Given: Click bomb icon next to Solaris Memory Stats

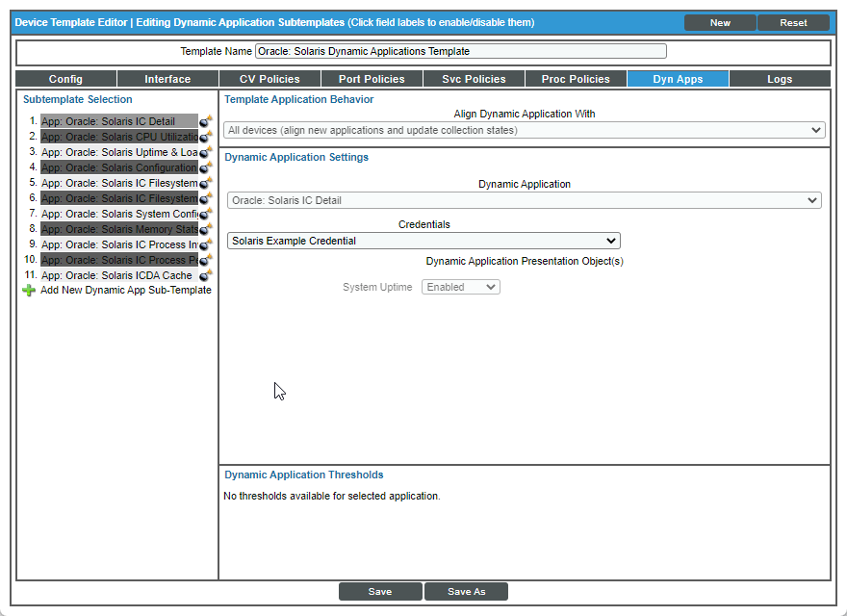Looking at the screenshot, I should coord(205,230).
